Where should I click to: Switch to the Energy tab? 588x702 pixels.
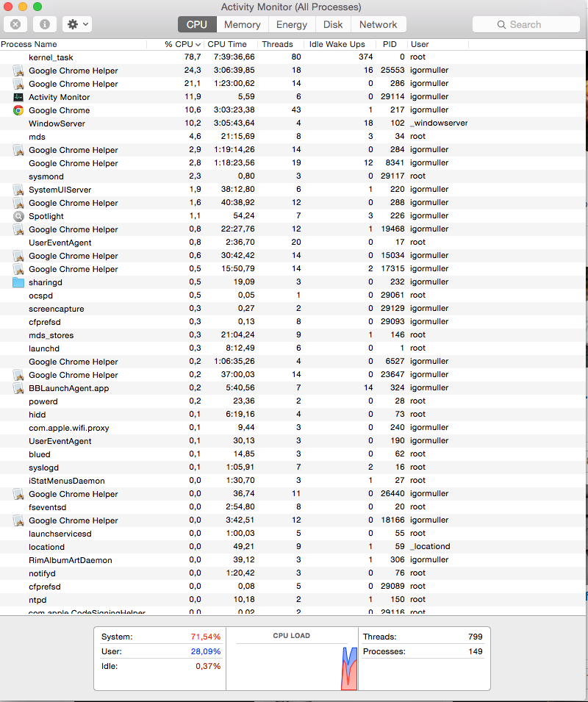[x=292, y=24]
